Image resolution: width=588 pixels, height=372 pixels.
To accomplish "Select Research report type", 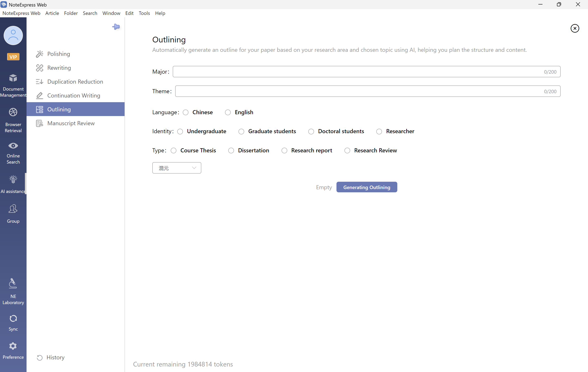I will (284, 151).
